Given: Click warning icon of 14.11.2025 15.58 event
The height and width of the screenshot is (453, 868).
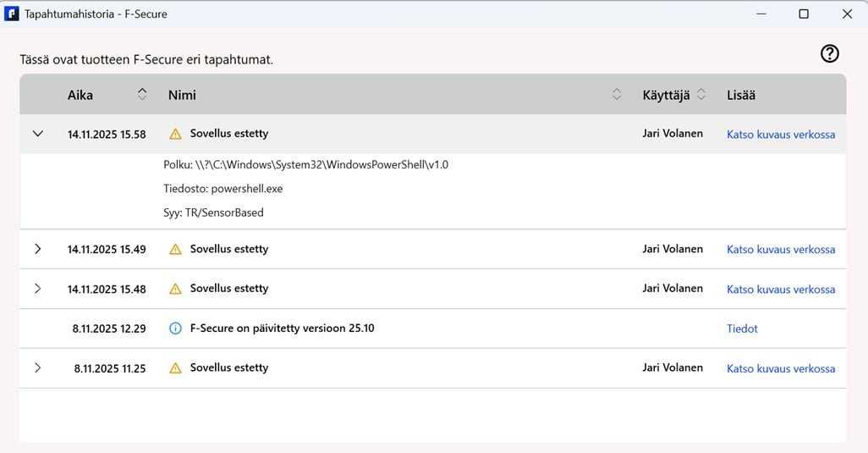Looking at the screenshot, I should [175, 134].
